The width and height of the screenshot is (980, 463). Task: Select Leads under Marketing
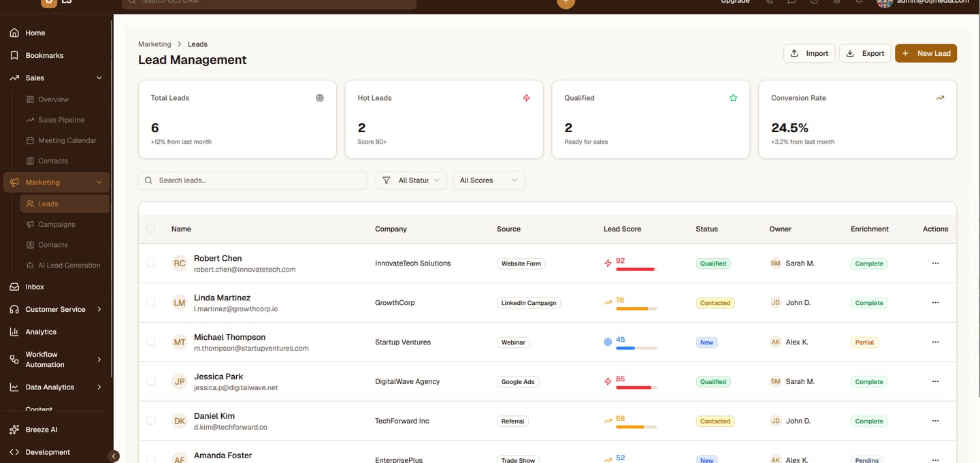[64, 204]
